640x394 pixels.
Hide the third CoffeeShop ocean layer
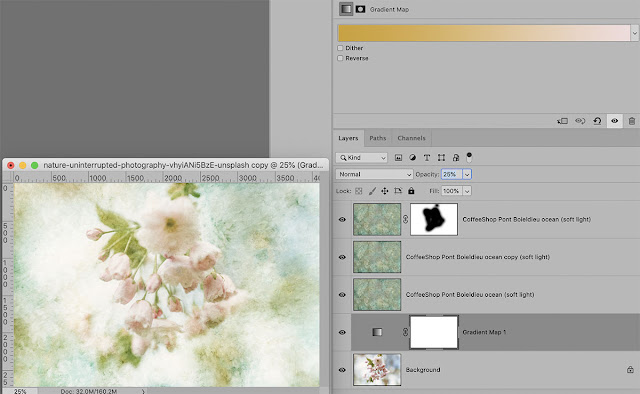click(x=342, y=295)
